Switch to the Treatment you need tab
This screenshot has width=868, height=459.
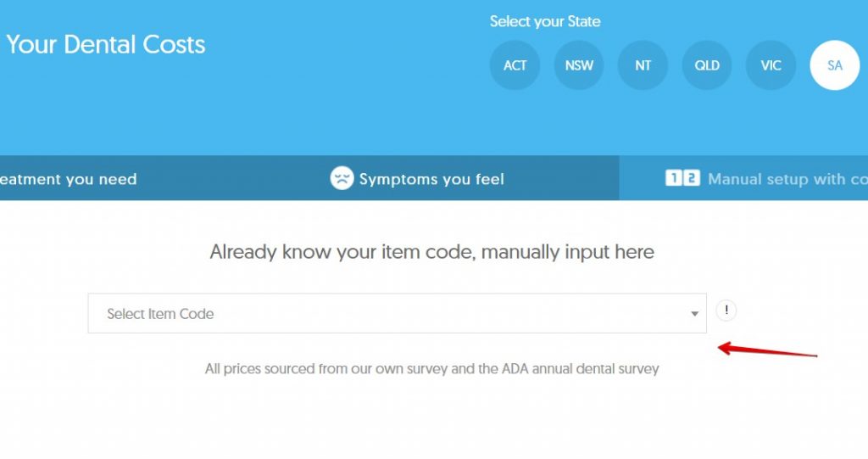click(x=68, y=179)
